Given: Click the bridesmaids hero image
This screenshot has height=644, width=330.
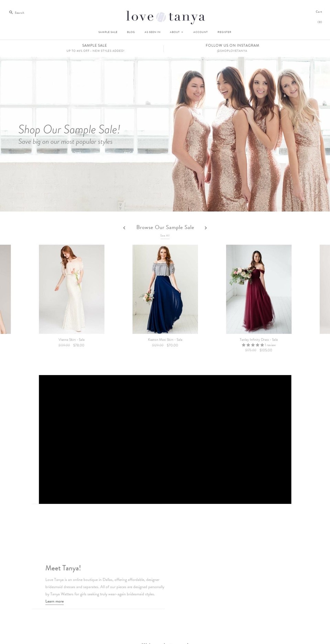Looking at the screenshot, I should coord(165,134).
